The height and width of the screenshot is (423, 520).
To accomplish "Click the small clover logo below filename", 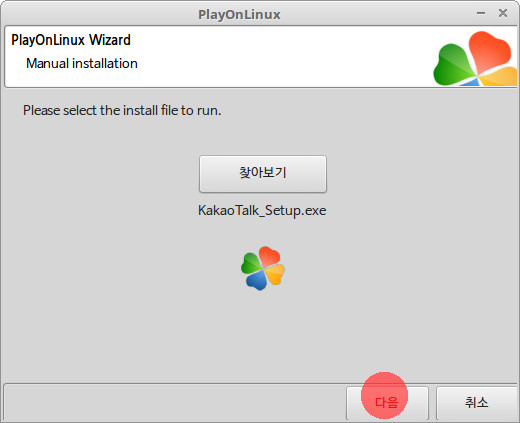I will click(x=263, y=268).
